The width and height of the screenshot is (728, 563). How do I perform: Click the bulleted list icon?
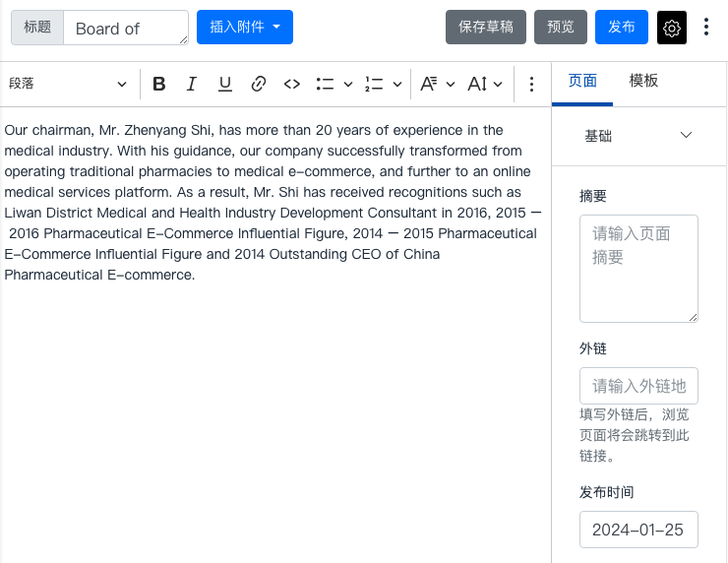point(326,85)
